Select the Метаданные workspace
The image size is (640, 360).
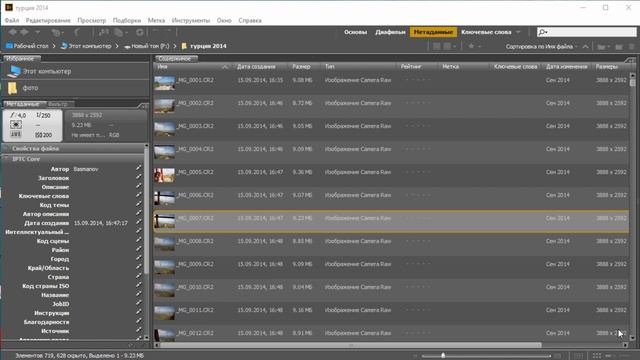pyautogui.click(x=433, y=32)
